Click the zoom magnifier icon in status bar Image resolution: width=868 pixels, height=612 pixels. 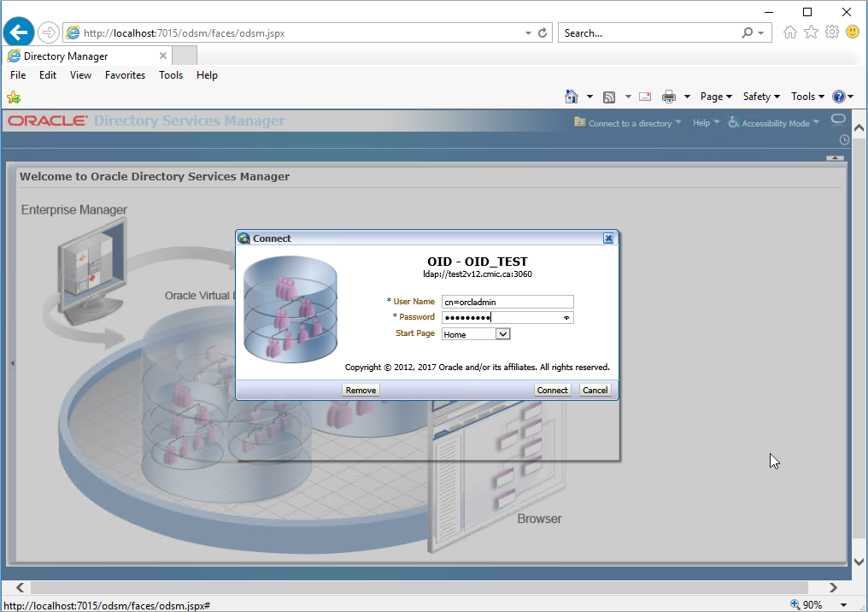[795, 604]
